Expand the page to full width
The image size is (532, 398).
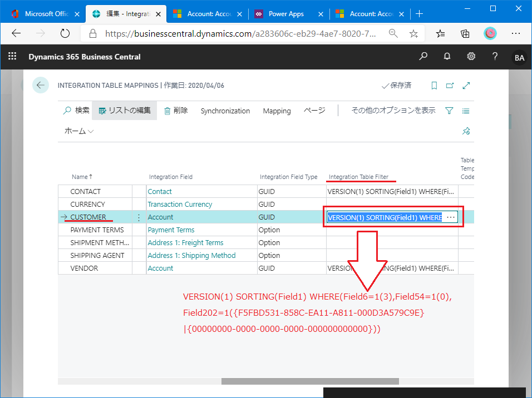coord(466,86)
